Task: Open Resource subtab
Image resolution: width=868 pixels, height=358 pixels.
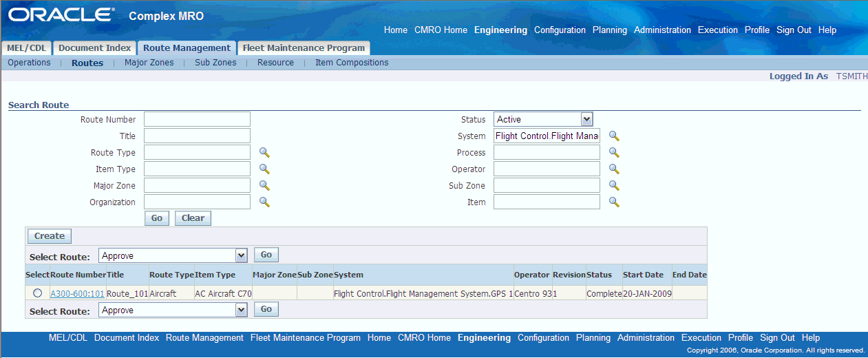Action: [275, 63]
